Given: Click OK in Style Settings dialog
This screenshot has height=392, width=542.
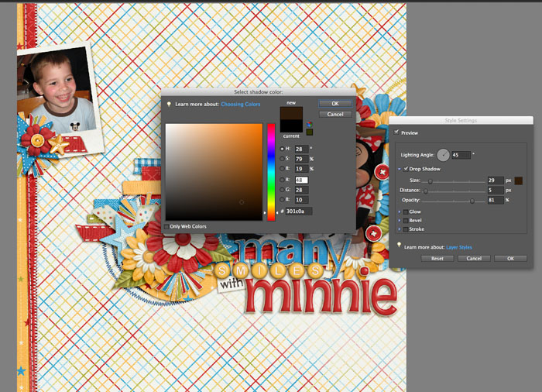Looking at the screenshot, I should [510, 259].
